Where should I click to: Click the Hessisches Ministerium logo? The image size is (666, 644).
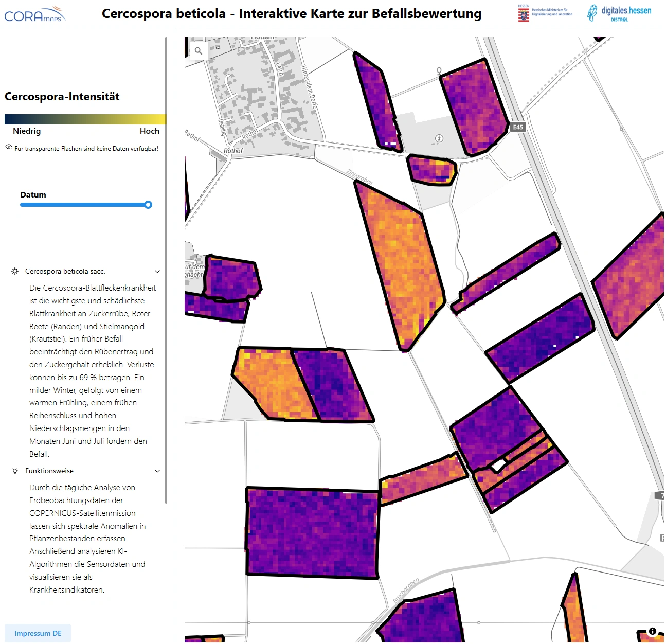click(545, 13)
